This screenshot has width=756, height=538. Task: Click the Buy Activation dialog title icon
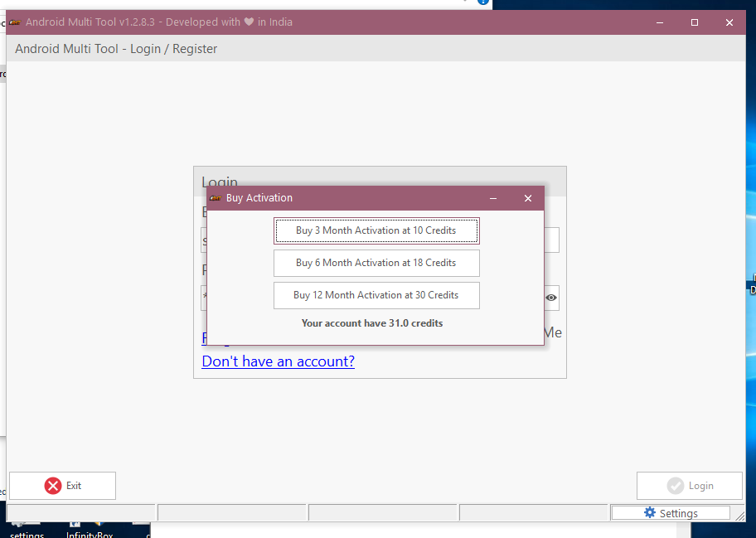[216, 198]
